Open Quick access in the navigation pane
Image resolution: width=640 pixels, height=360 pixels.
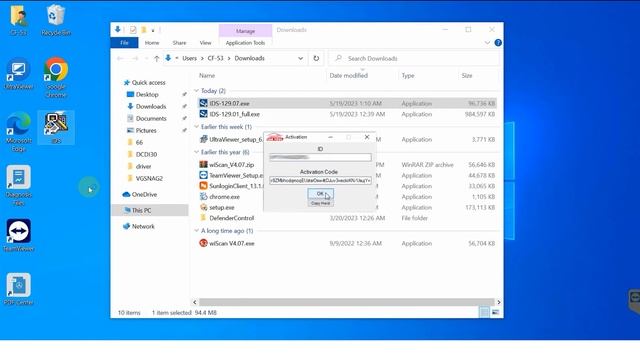(x=148, y=82)
